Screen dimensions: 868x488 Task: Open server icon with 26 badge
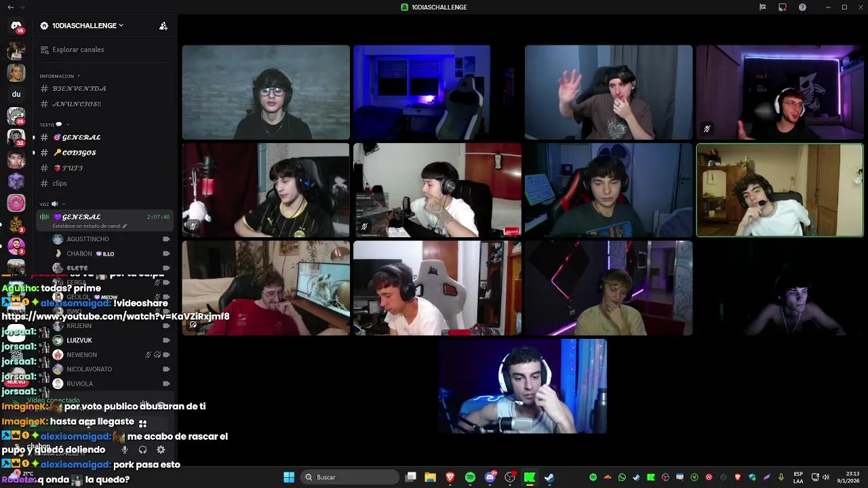tap(16, 116)
